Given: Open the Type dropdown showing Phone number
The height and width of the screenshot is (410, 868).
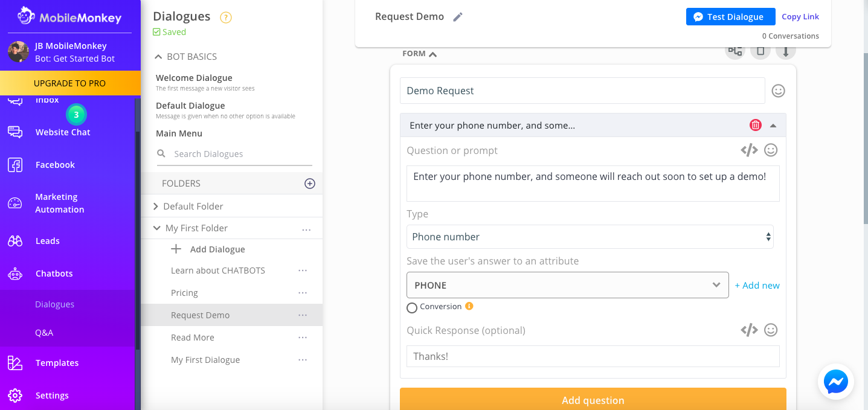Looking at the screenshot, I should pyautogui.click(x=590, y=237).
